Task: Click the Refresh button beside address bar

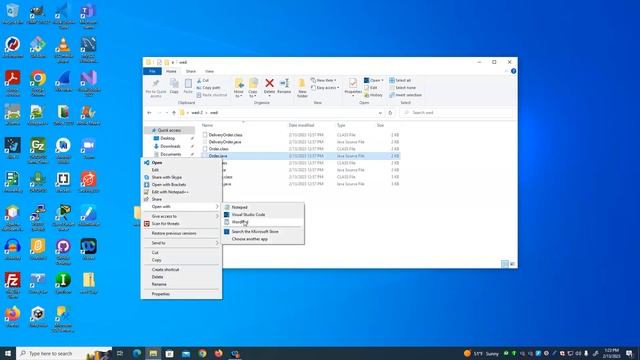Action: (390, 113)
